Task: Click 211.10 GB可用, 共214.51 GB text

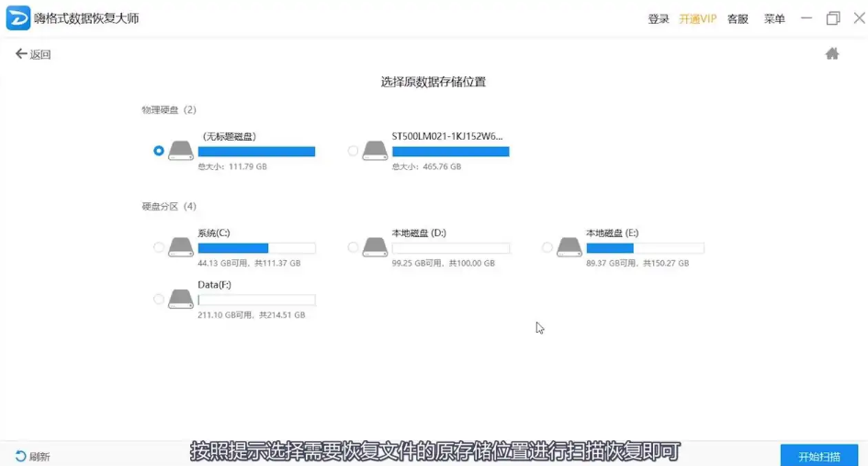Action: [252, 314]
